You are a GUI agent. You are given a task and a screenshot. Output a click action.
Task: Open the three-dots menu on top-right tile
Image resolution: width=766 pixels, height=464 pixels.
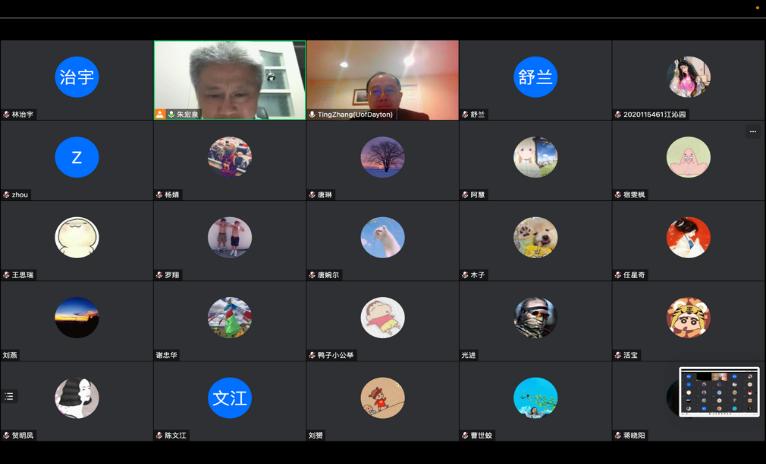pyautogui.click(x=752, y=132)
